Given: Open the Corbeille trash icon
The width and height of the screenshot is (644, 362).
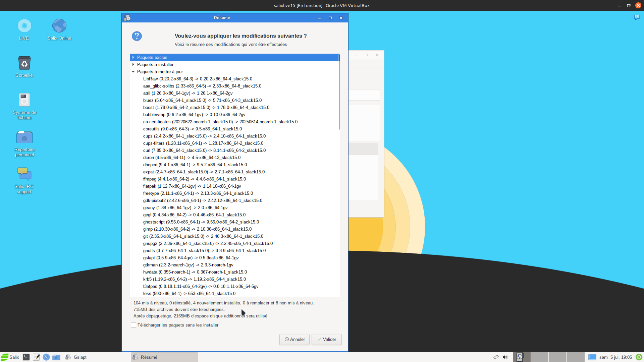Looking at the screenshot, I should [x=24, y=64].
